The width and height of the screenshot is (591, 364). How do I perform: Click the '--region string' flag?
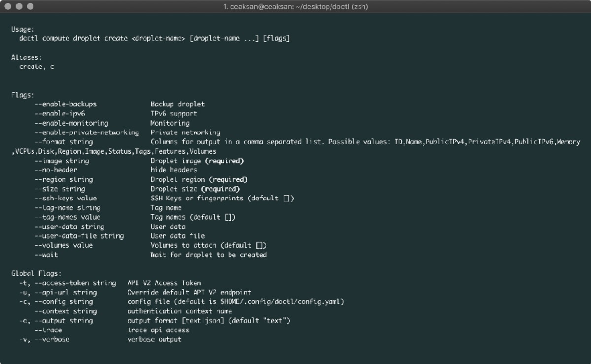point(64,179)
